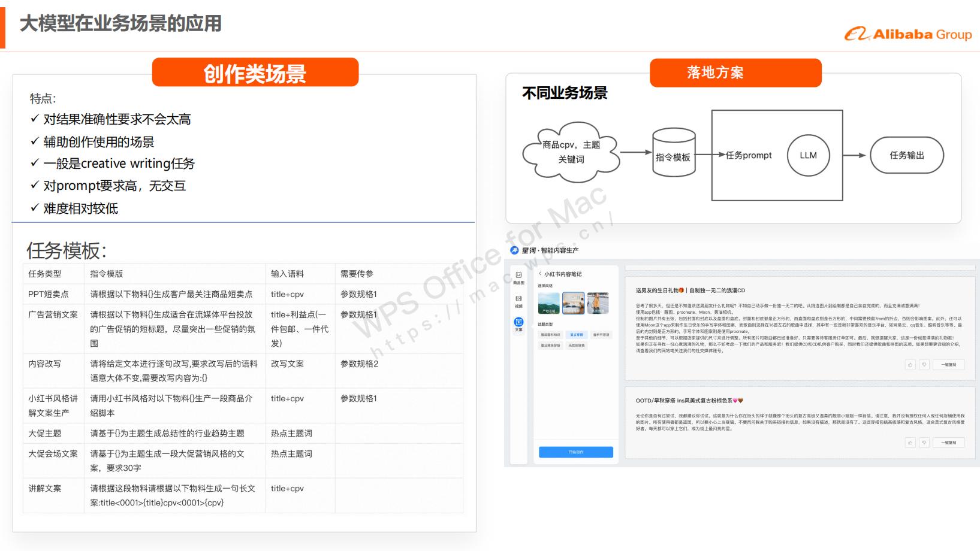Click the 任务prompt label in the diagram

click(749, 155)
